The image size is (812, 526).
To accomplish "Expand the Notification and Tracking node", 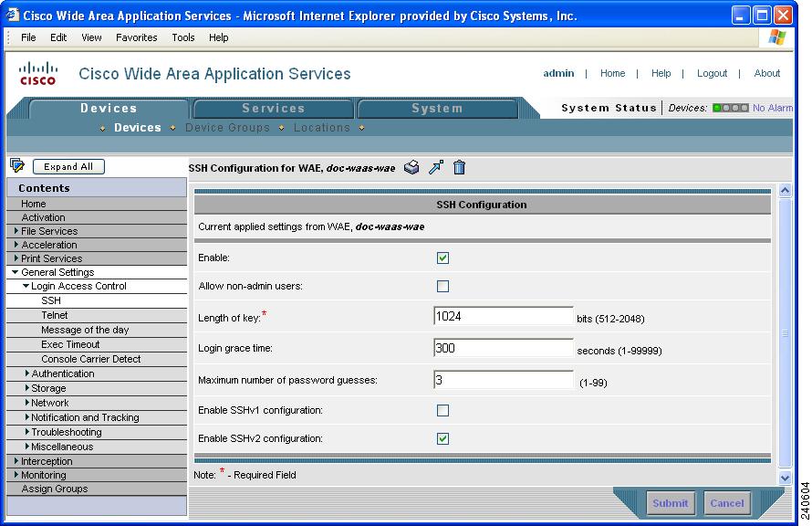I will (x=27, y=416).
